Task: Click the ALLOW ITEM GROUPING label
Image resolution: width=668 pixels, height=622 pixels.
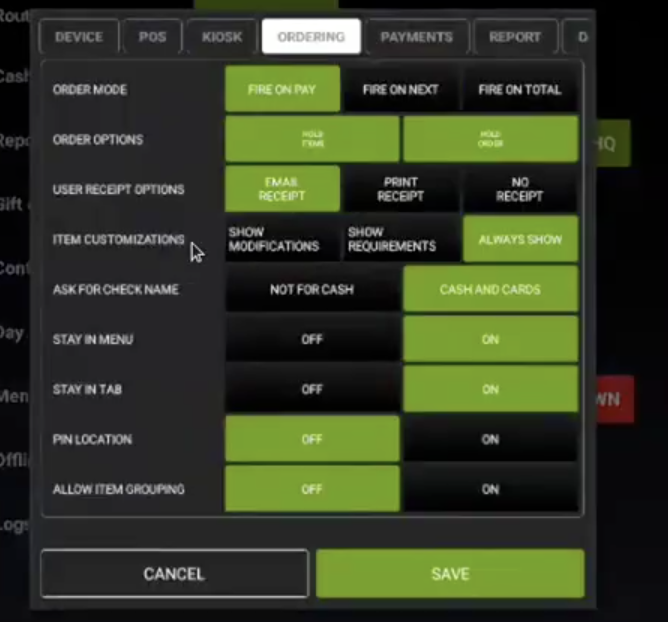Action: pos(118,489)
